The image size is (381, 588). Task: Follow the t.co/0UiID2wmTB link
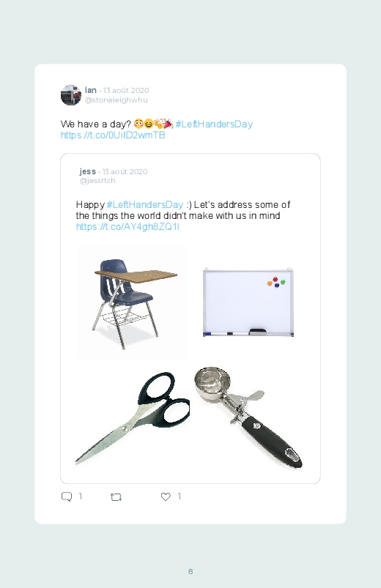tap(113, 135)
